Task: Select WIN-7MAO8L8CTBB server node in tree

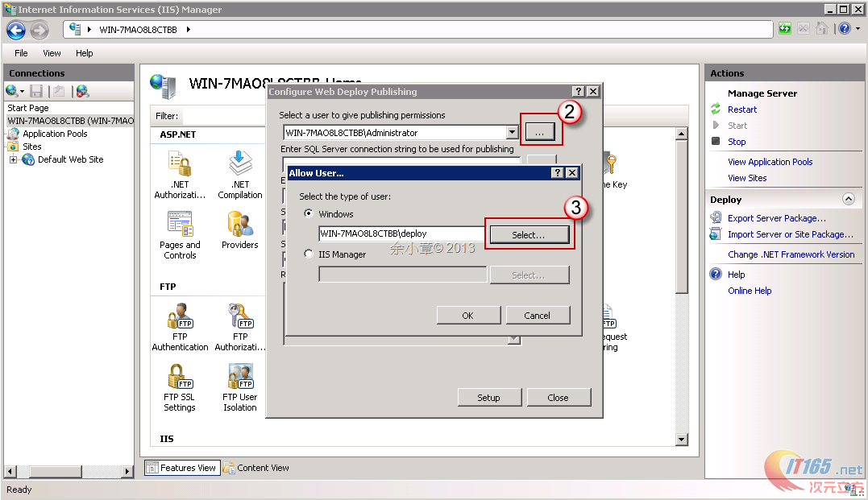Action: pyautogui.click(x=70, y=121)
